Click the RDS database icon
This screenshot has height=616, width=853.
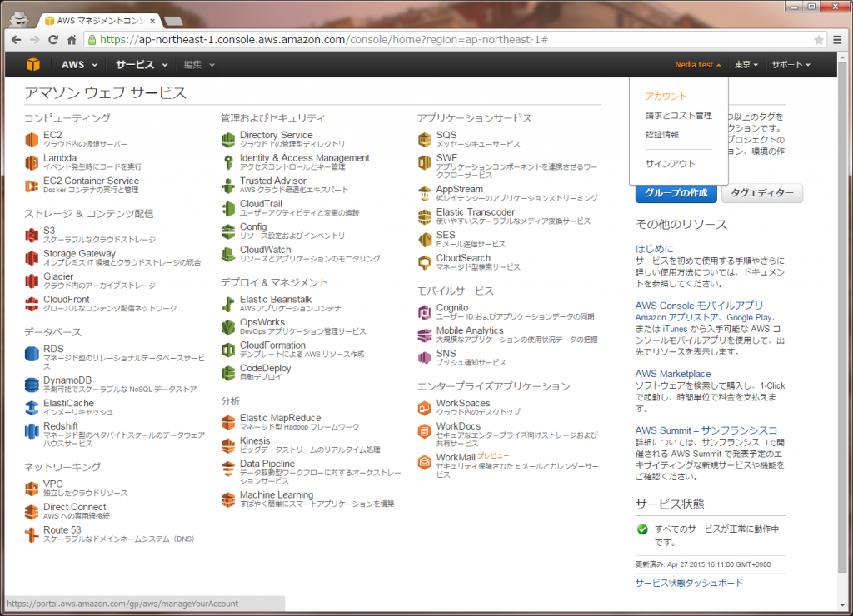(32, 354)
